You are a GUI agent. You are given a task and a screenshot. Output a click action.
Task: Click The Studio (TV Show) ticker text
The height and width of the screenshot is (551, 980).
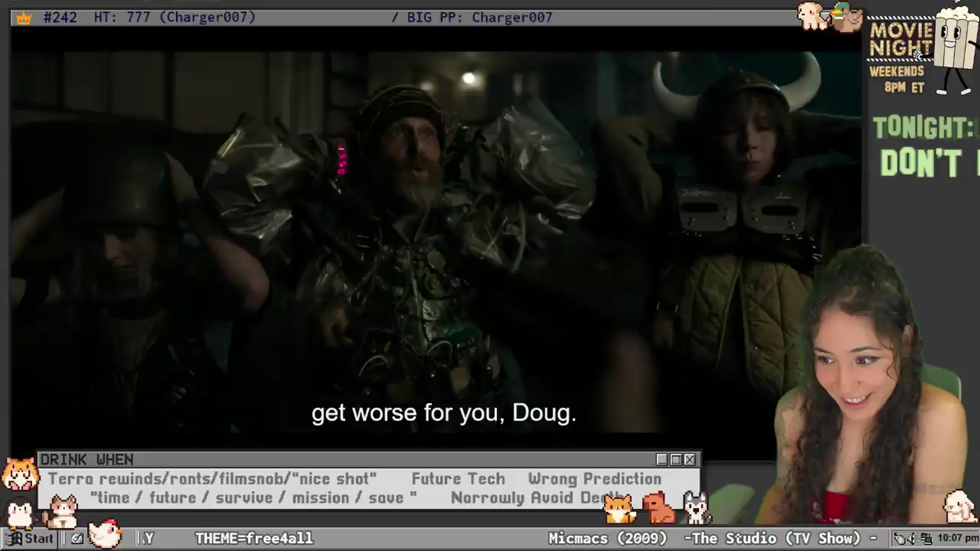point(776,538)
